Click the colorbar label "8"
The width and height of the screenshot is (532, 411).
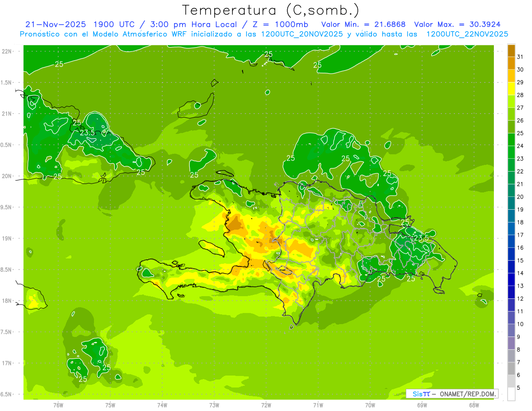point(519,350)
